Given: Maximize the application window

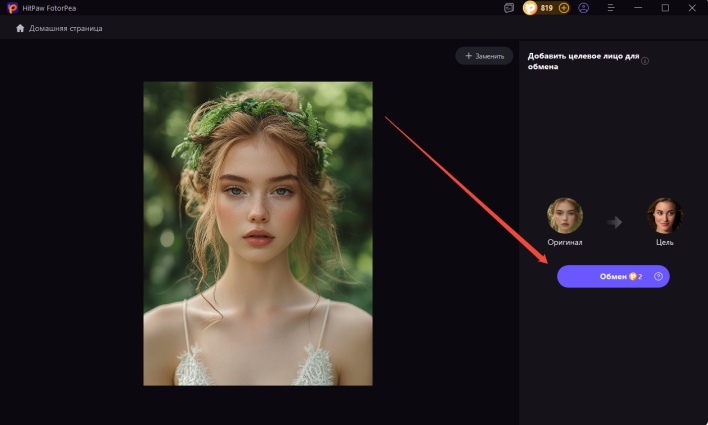Looking at the screenshot, I should (x=665, y=8).
